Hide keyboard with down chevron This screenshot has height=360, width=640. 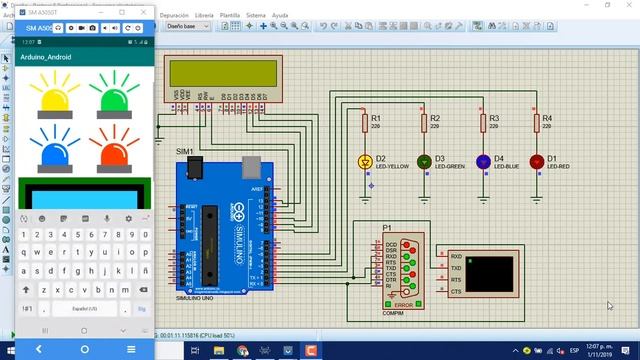click(x=123, y=331)
